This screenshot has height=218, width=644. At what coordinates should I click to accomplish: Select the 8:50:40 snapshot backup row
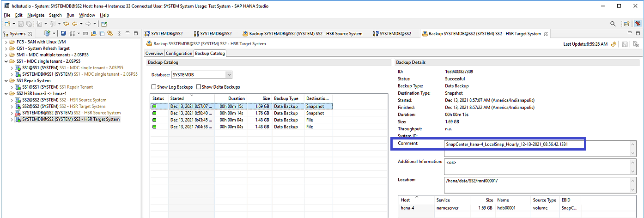click(x=191, y=113)
